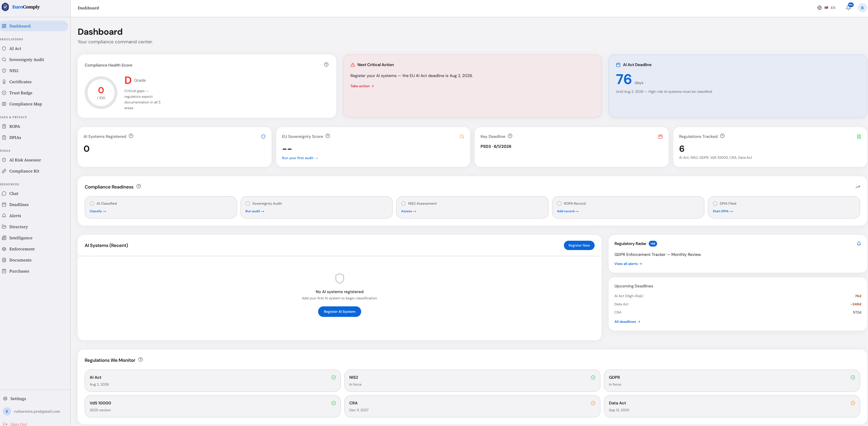Click the orange clock icon on Data Act card
The width and height of the screenshot is (868, 426).
click(853, 403)
